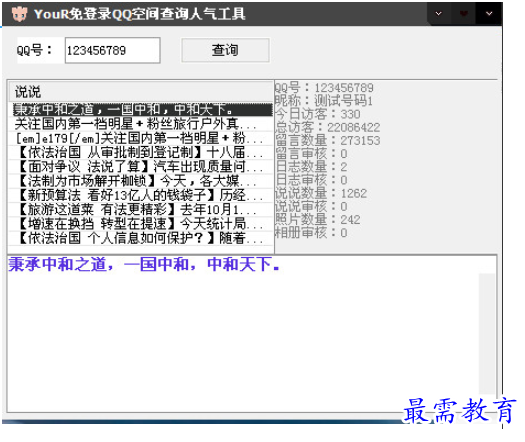Click the first chevron button in title bar
The height and width of the screenshot is (442, 525).
click(x=438, y=14)
